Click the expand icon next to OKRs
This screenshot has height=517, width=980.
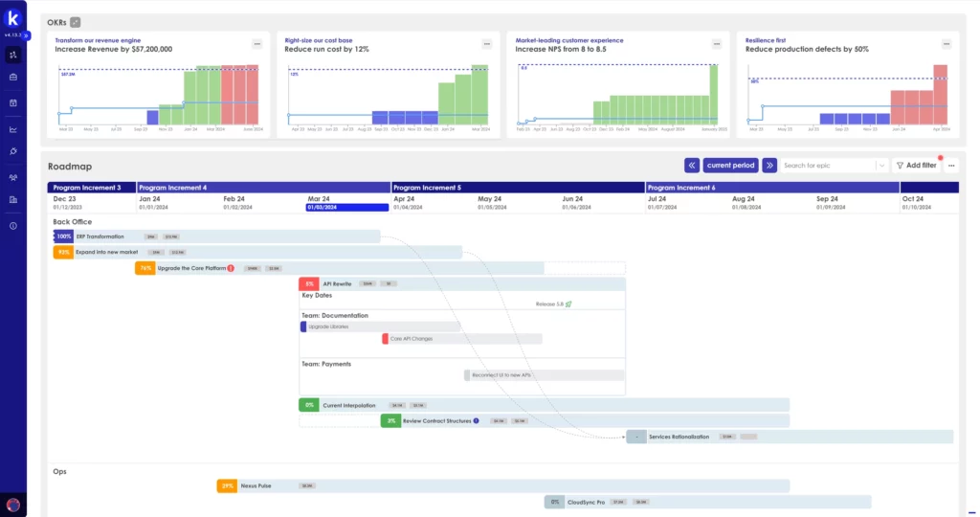click(76, 22)
